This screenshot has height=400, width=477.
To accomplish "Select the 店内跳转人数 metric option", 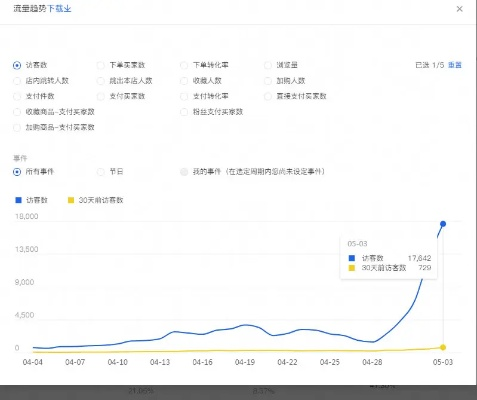I will (x=17, y=81).
